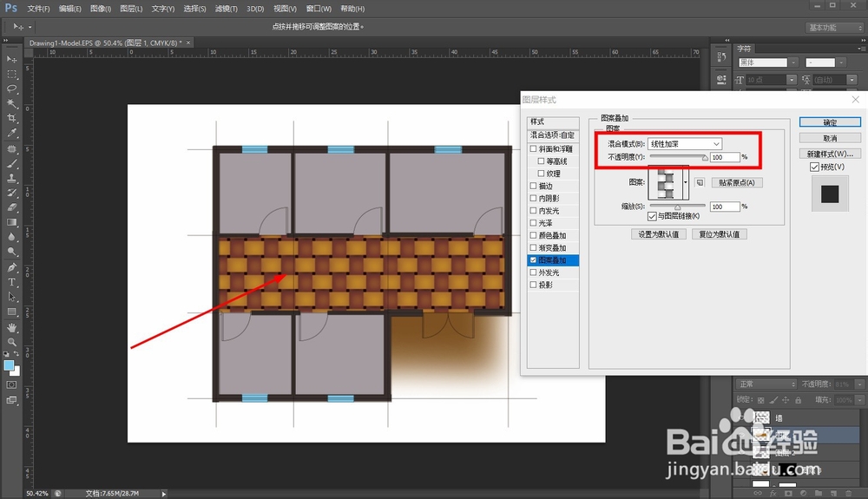Click 设置为默认值 button

coord(658,234)
